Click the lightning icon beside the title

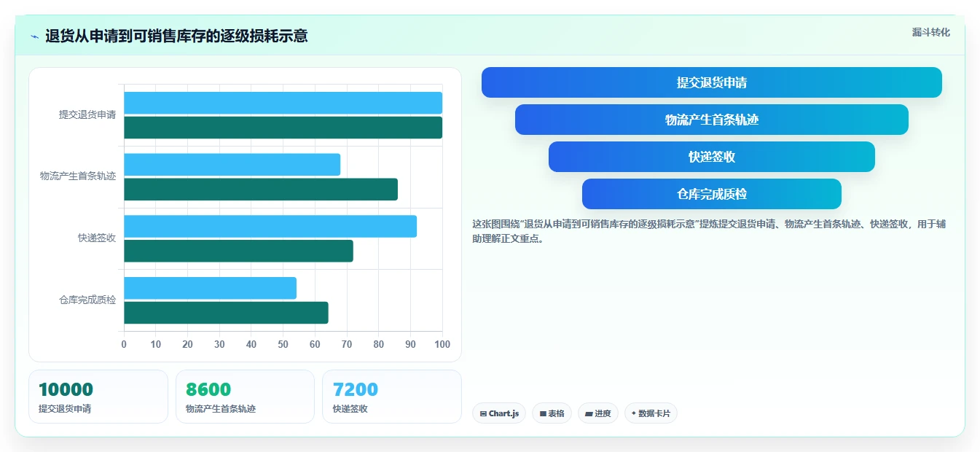[x=34, y=36]
